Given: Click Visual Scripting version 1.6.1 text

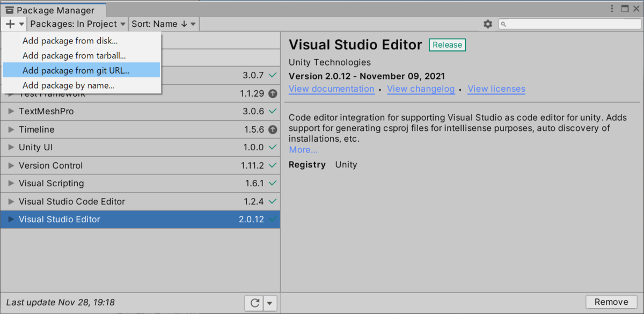Looking at the screenshot, I should tap(254, 183).
